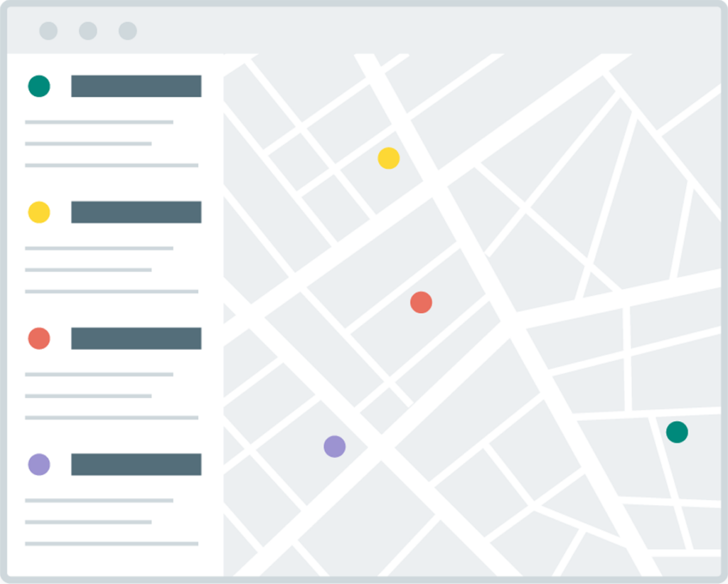Click the green marker on the map
Image resolution: width=728 pixels, height=584 pixels.
coord(676,432)
